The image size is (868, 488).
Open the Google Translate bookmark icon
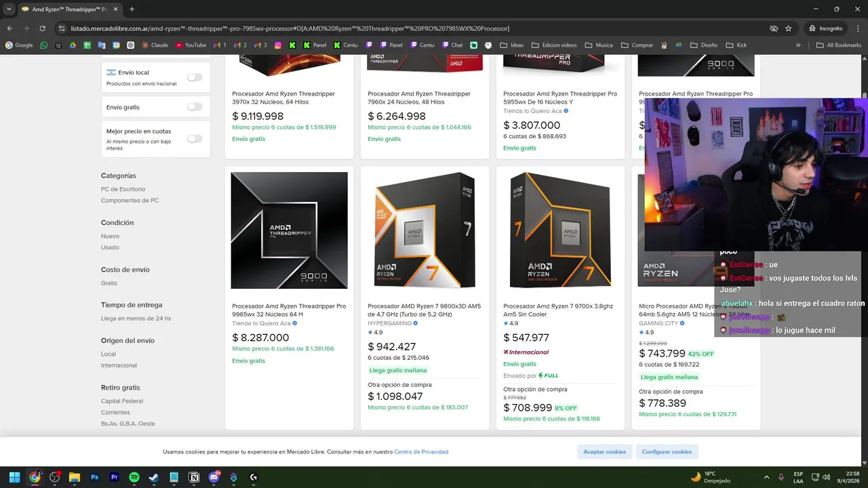[x=102, y=45]
